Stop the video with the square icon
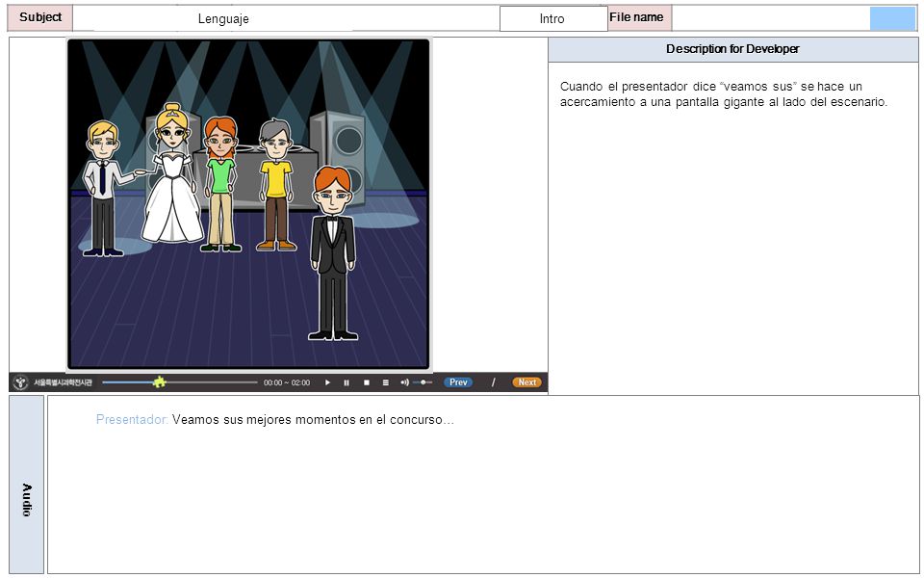This screenshot has width=924, height=578. (x=366, y=382)
